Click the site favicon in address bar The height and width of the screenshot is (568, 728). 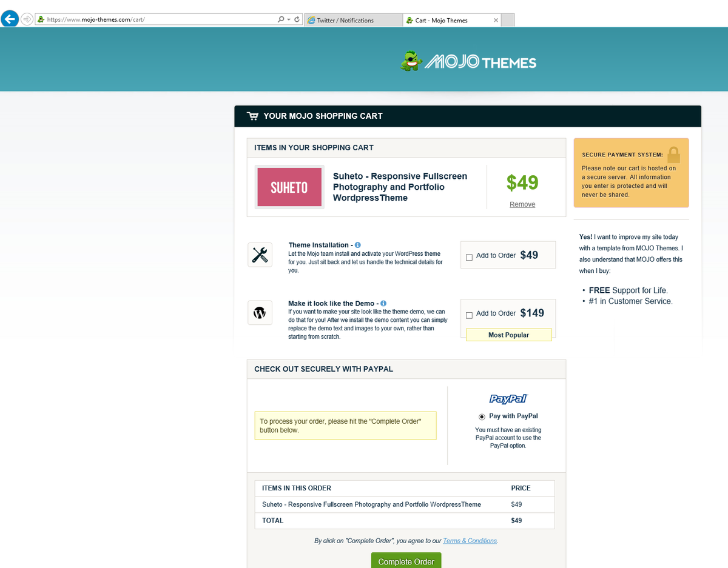41,19
